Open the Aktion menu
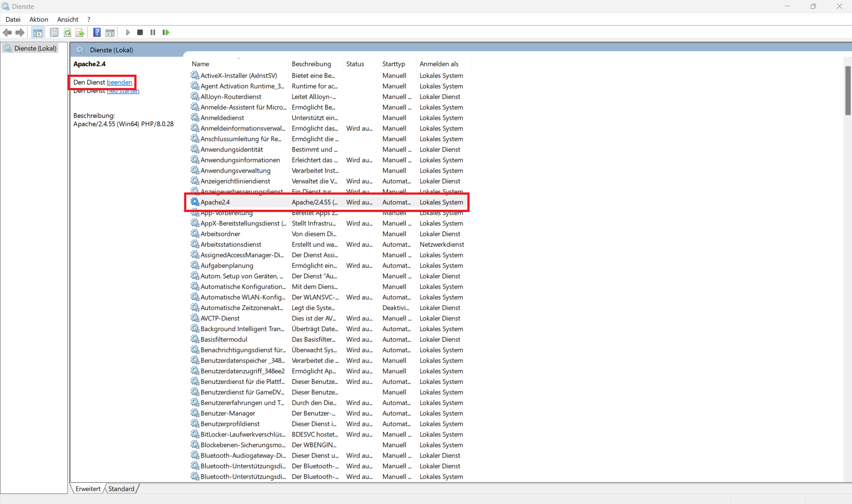Image resolution: width=852 pixels, height=504 pixels. tap(39, 20)
